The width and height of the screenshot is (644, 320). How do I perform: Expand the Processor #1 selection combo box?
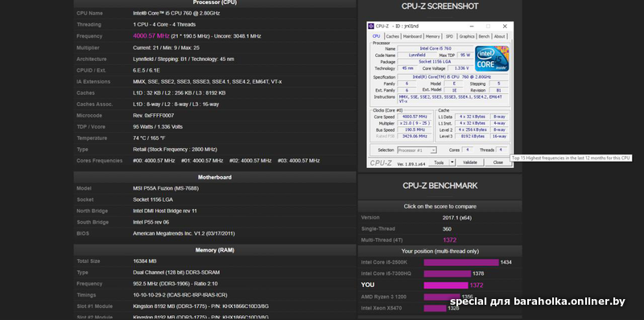417,150
